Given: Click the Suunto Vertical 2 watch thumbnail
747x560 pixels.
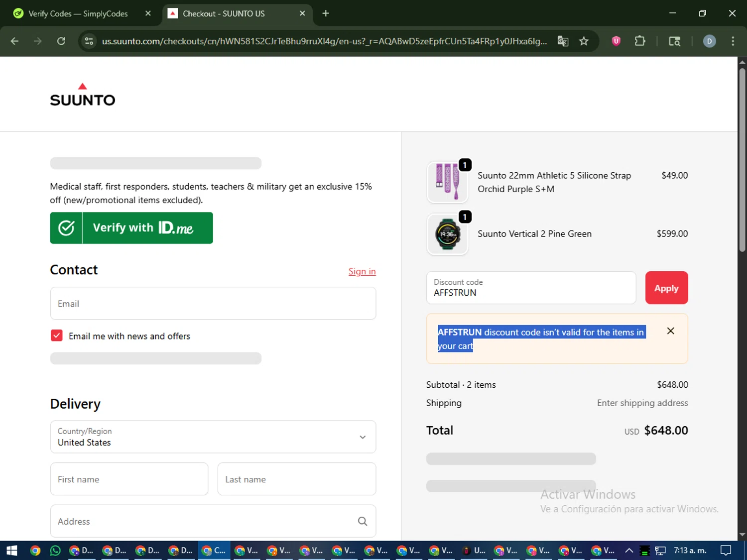Looking at the screenshot, I should (x=448, y=234).
